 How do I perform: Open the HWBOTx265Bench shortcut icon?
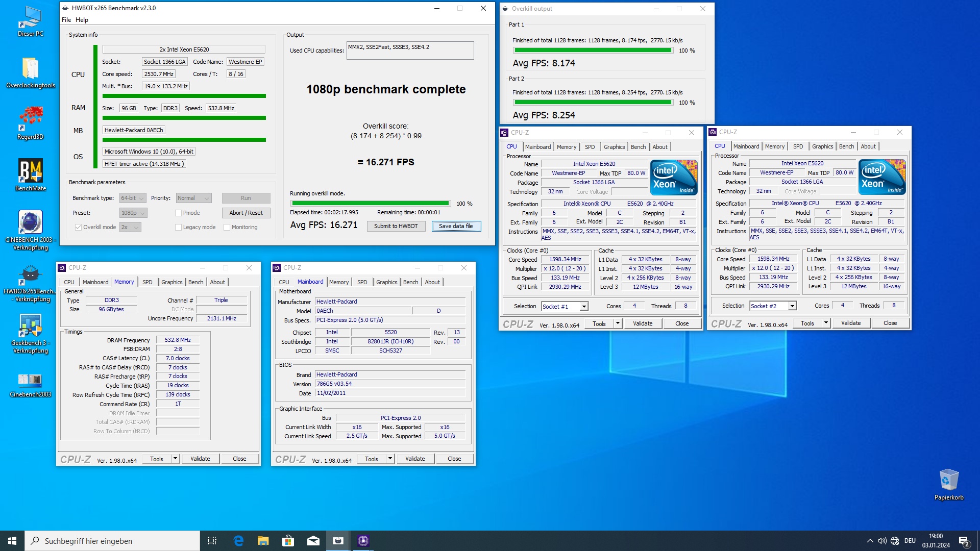click(x=30, y=283)
